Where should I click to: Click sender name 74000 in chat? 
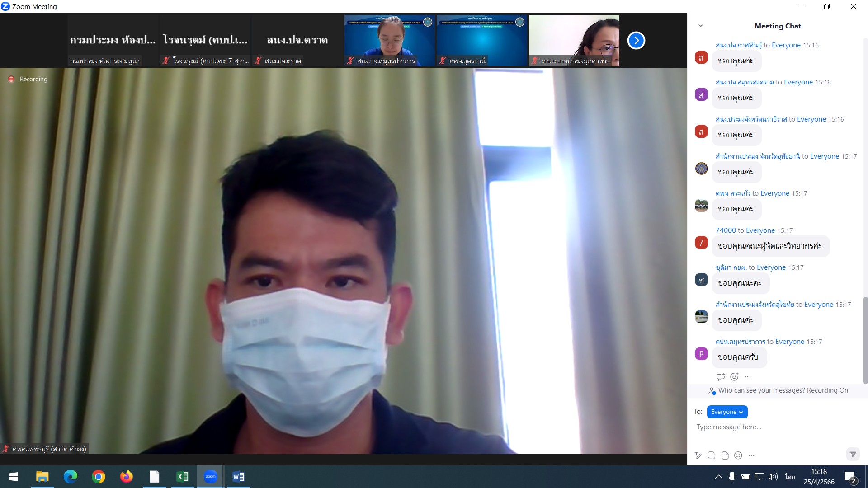(x=726, y=230)
